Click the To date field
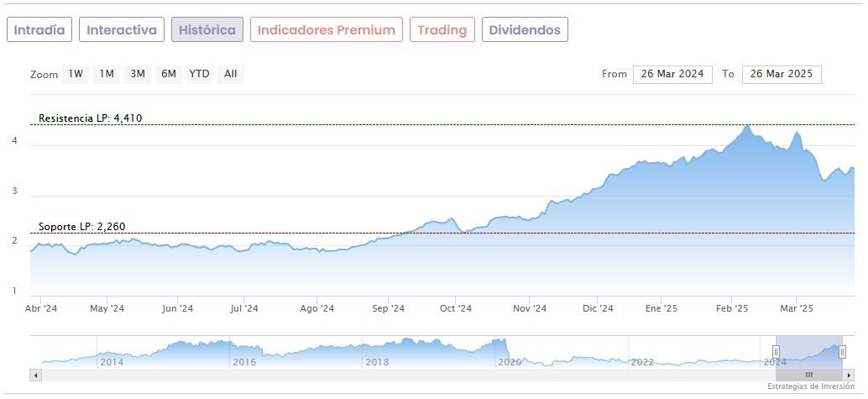Image resolution: width=868 pixels, height=399 pixels. pos(782,74)
